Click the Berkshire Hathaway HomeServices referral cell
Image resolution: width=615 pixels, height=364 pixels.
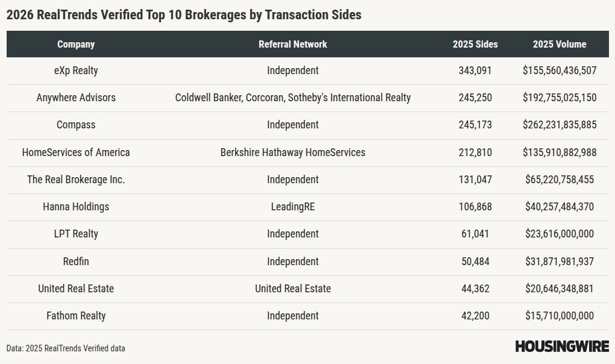293,152
